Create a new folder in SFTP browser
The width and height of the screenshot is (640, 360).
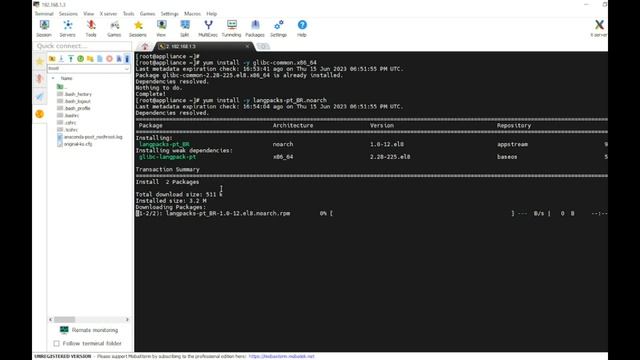coord(90,59)
